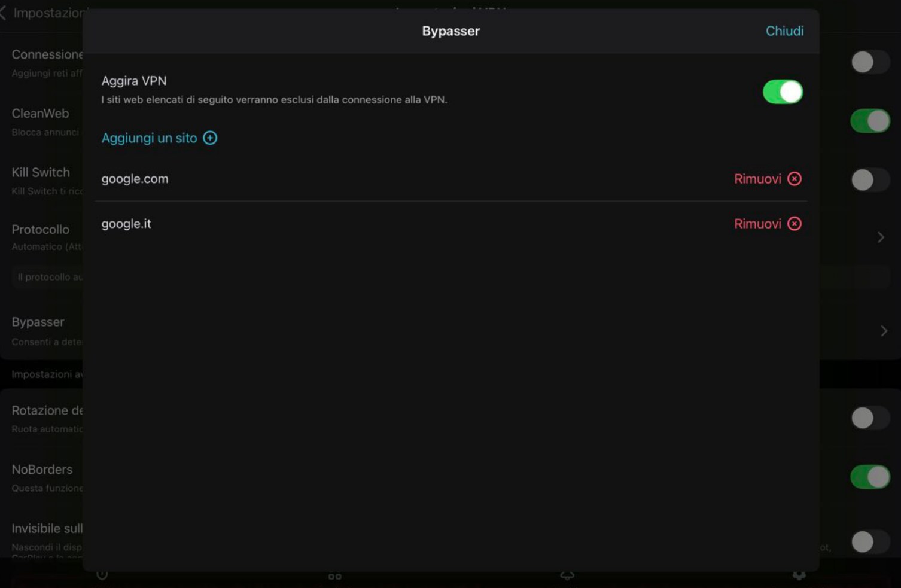This screenshot has width=901, height=588.
Task: Disable the NoBorders toggle
Action: click(x=870, y=477)
